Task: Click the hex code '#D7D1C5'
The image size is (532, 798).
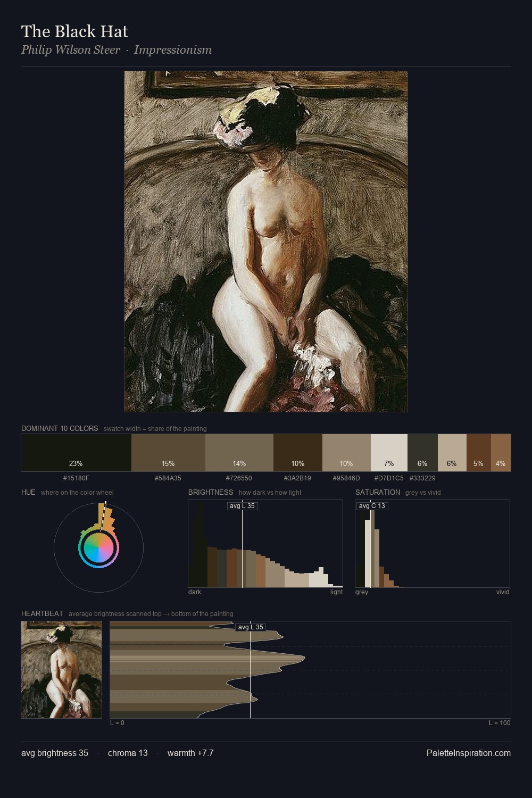Action: [389, 478]
